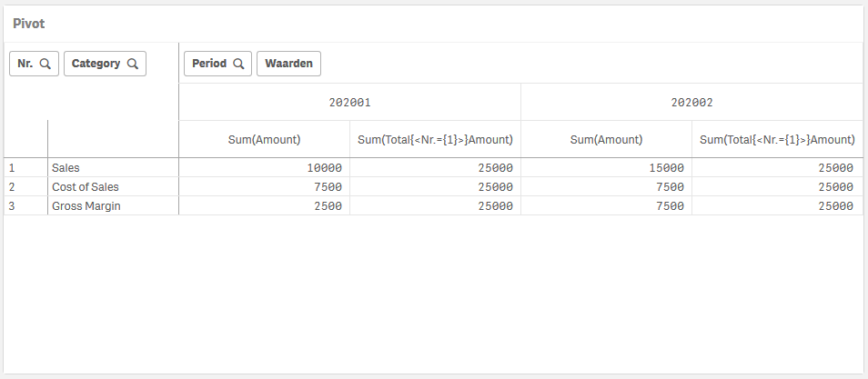Click the 15000 Sales amount cell

[x=607, y=168]
